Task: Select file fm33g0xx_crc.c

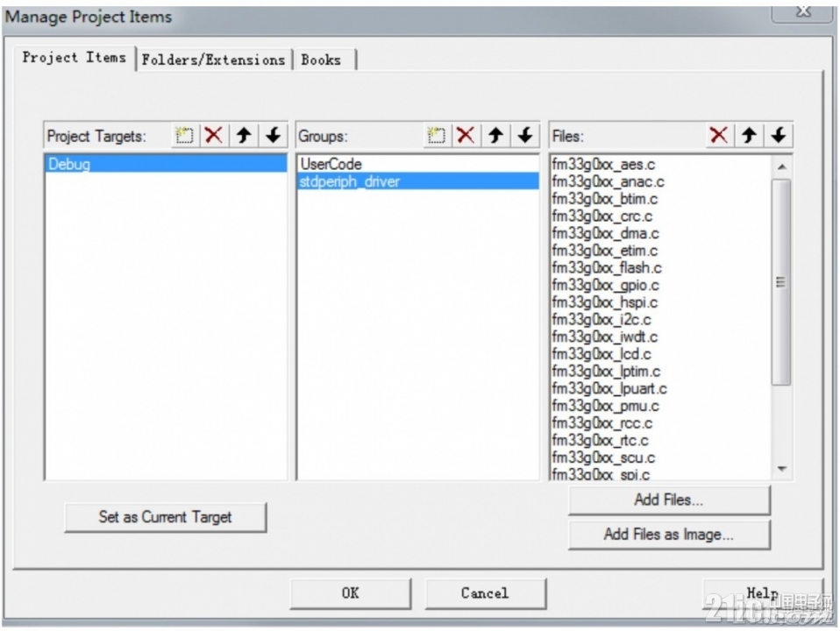Action: tap(602, 216)
